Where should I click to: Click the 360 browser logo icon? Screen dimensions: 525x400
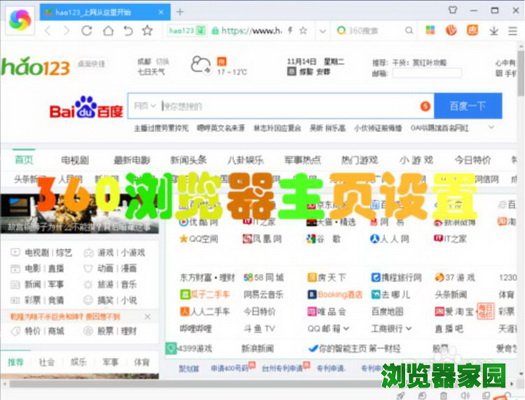[x=20, y=20]
